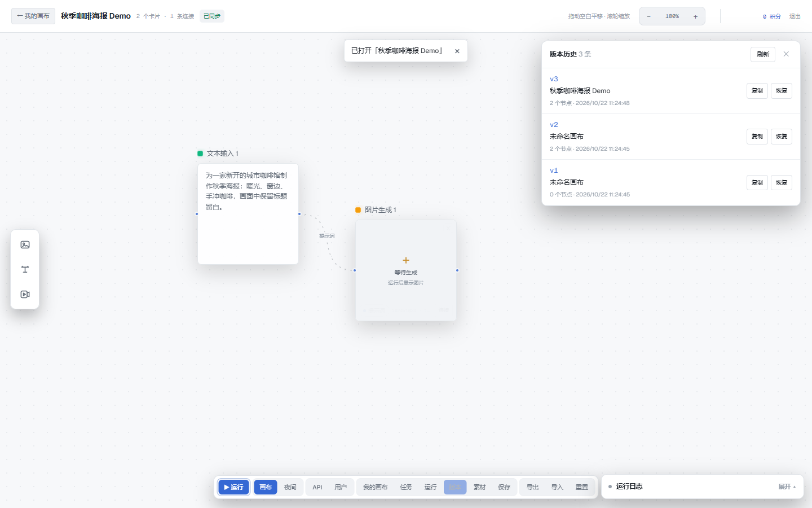Refresh version history with 刷新
This screenshot has height=508, width=812.
(763, 54)
